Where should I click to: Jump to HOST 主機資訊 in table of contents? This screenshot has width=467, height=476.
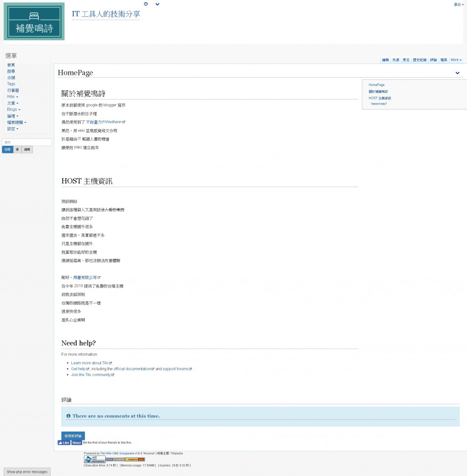[x=379, y=99]
